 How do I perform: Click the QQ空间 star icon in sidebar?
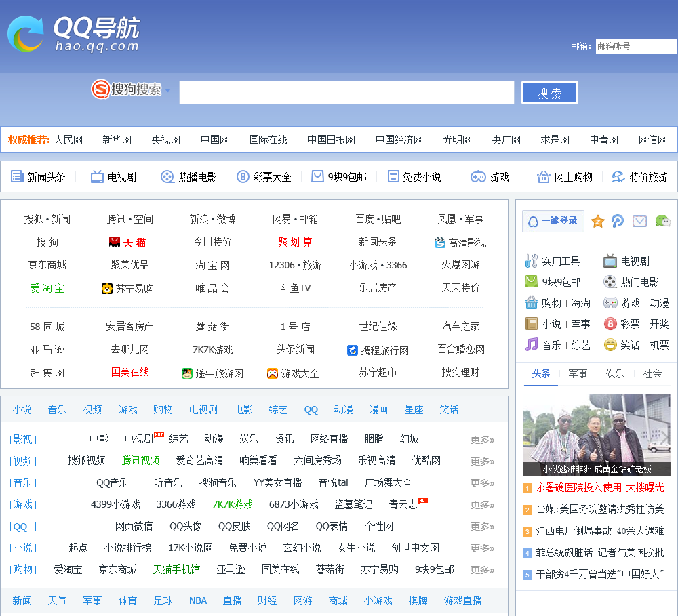pyautogui.click(x=597, y=222)
